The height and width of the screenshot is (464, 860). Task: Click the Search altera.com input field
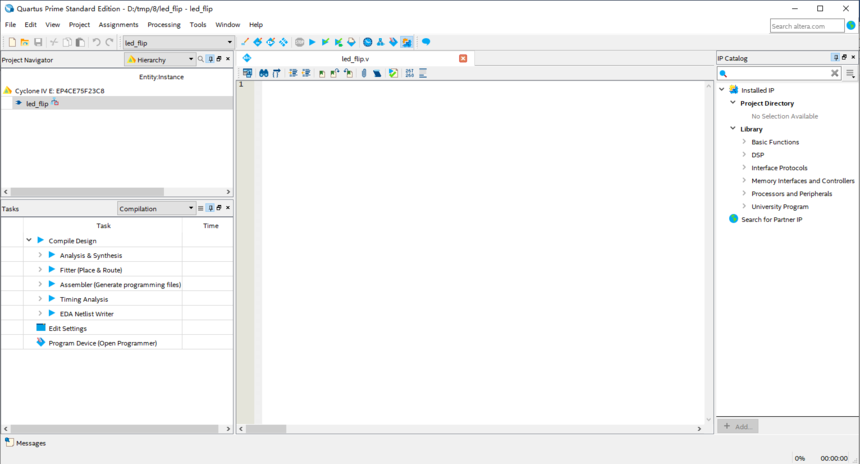[807, 26]
